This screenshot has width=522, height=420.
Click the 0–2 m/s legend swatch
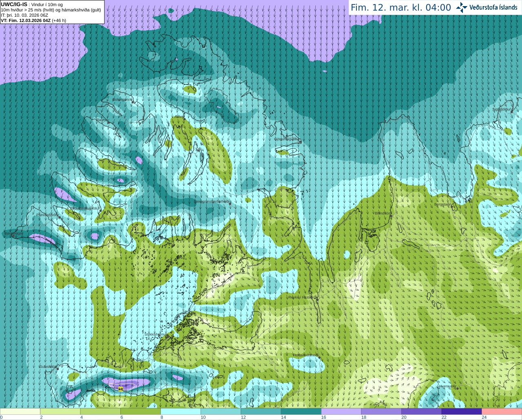(x=20, y=411)
